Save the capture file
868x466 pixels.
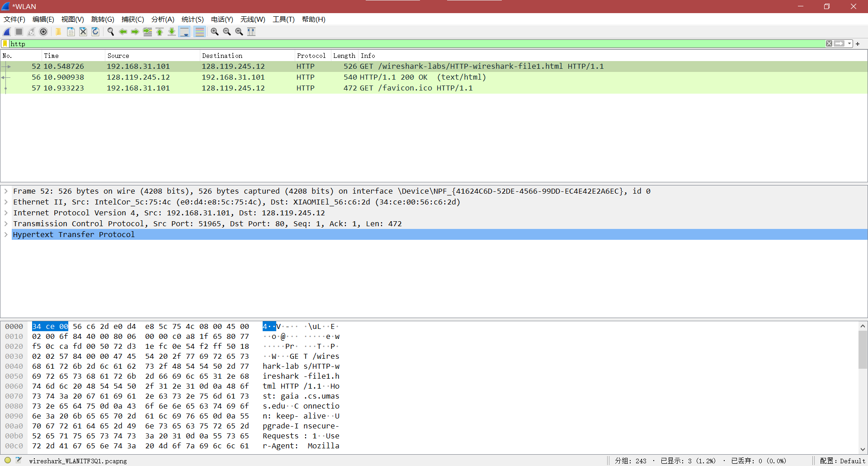coord(71,32)
